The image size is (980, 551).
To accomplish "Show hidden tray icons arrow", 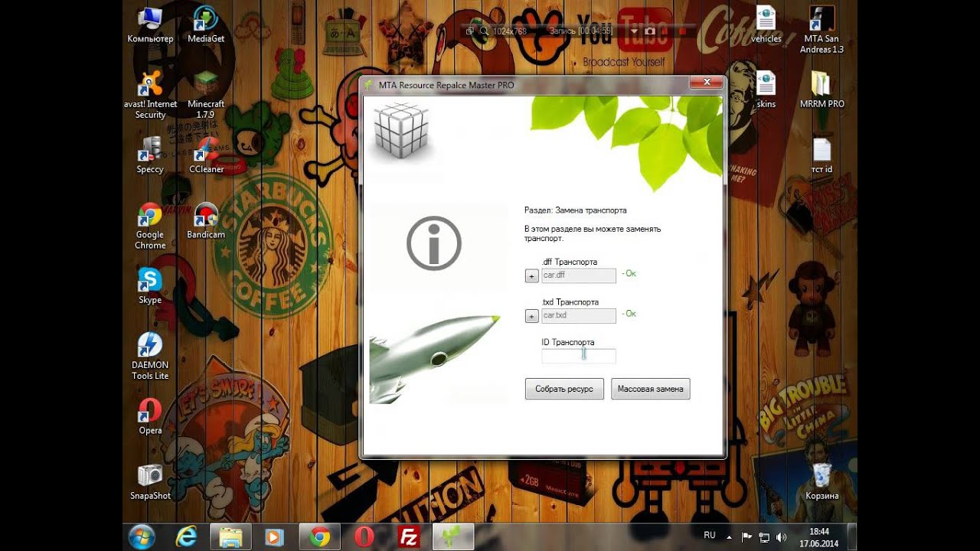I will coord(729,537).
